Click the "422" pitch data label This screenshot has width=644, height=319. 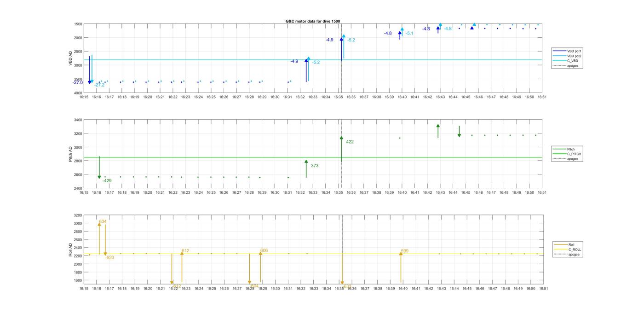350,142
